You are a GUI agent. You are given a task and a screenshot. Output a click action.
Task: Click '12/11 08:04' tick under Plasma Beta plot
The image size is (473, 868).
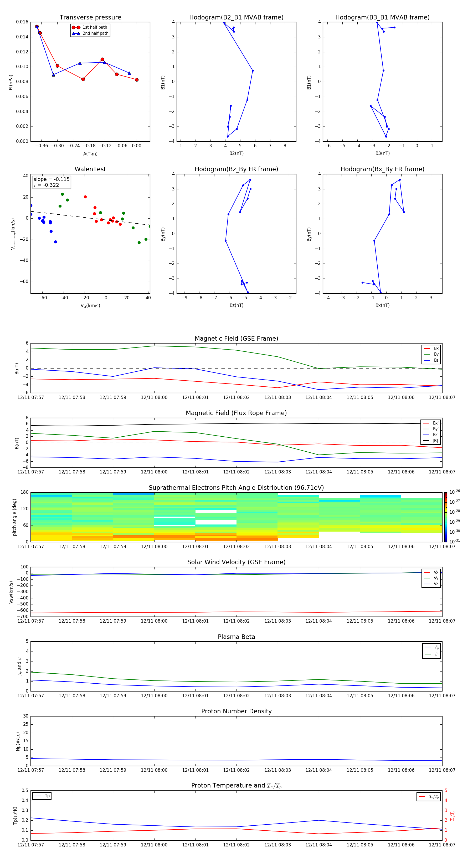point(318,696)
